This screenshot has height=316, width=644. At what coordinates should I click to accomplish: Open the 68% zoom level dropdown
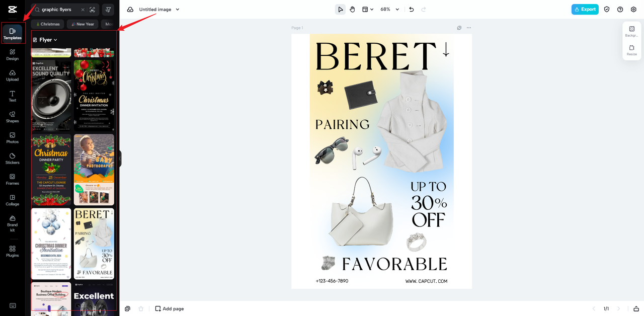pos(390,9)
